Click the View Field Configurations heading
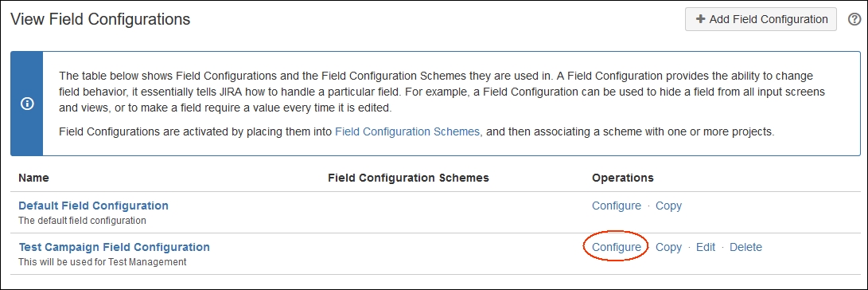868x290 pixels. [100, 19]
